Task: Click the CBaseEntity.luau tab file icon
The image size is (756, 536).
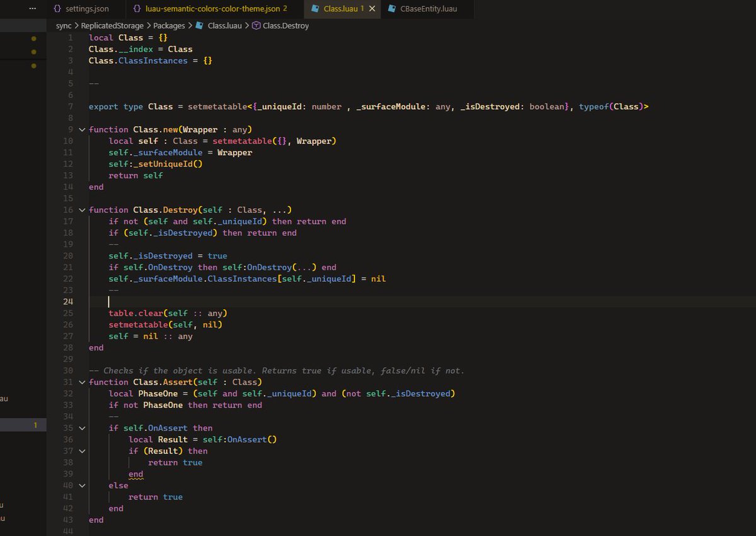Action: (x=392, y=9)
